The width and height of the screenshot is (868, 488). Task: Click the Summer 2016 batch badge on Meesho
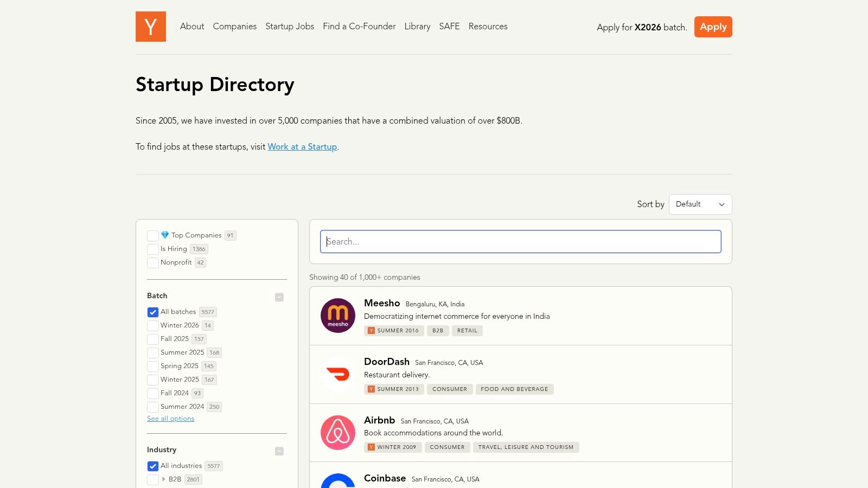(x=394, y=330)
